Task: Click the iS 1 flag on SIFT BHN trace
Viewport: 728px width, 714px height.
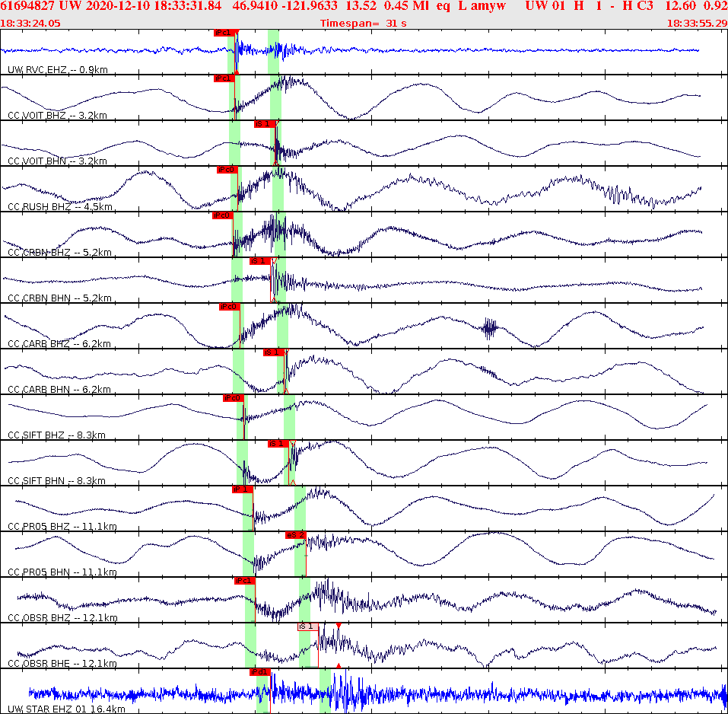Action: [x=278, y=444]
